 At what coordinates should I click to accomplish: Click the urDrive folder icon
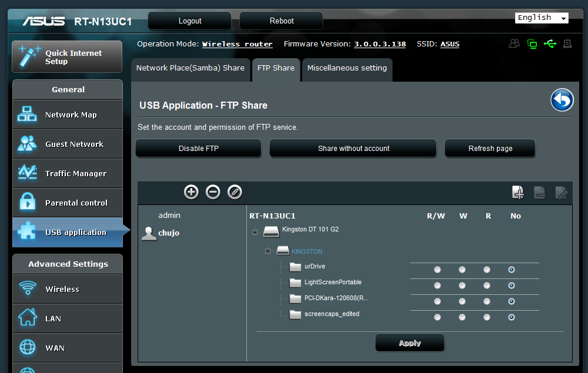point(296,267)
